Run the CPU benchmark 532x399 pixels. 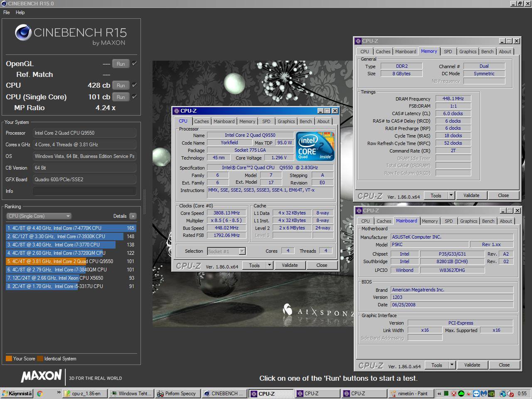coord(121,85)
